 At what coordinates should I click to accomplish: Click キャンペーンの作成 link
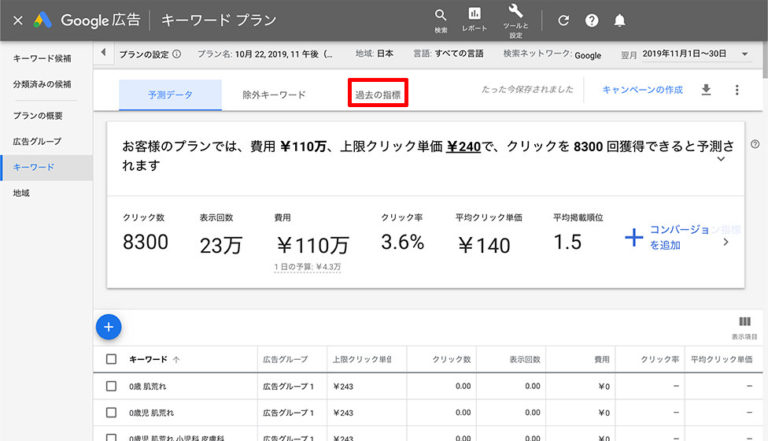[642, 90]
